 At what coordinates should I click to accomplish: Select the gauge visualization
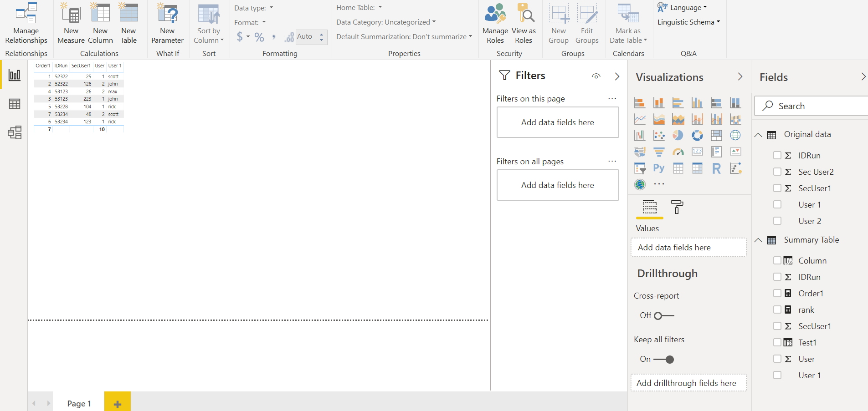(x=678, y=152)
